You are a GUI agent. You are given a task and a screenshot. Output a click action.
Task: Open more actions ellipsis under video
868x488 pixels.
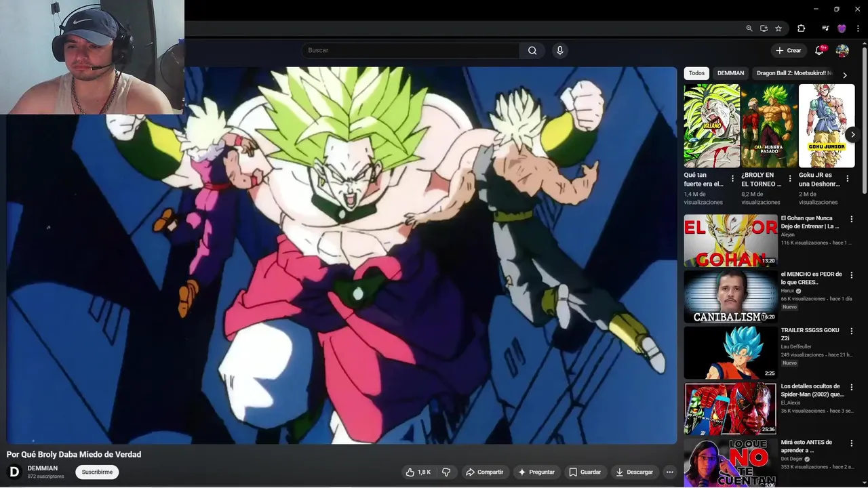pos(670,472)
